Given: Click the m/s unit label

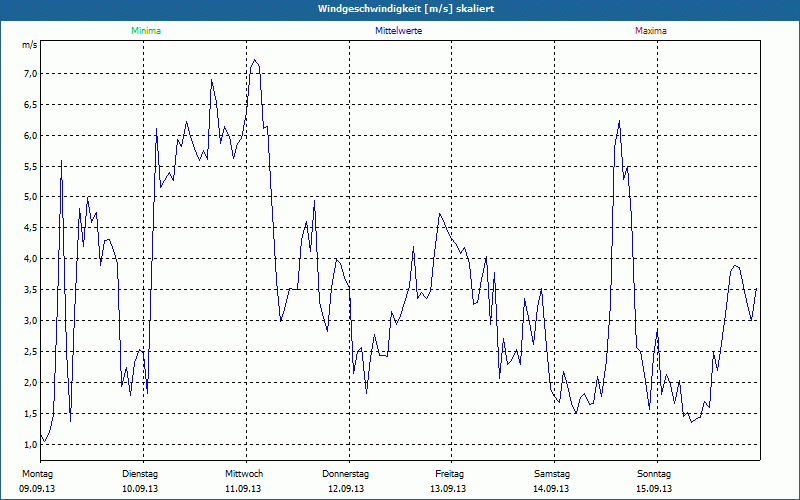Looking at the screenshot, I should (30, 45).
